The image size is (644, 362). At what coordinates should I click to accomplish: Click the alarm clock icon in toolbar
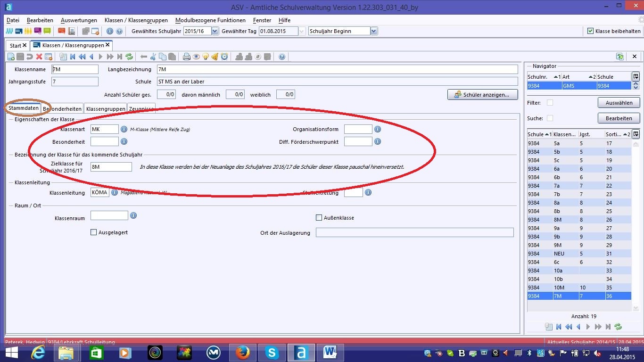pyautogui.click(x=224, y=57)
